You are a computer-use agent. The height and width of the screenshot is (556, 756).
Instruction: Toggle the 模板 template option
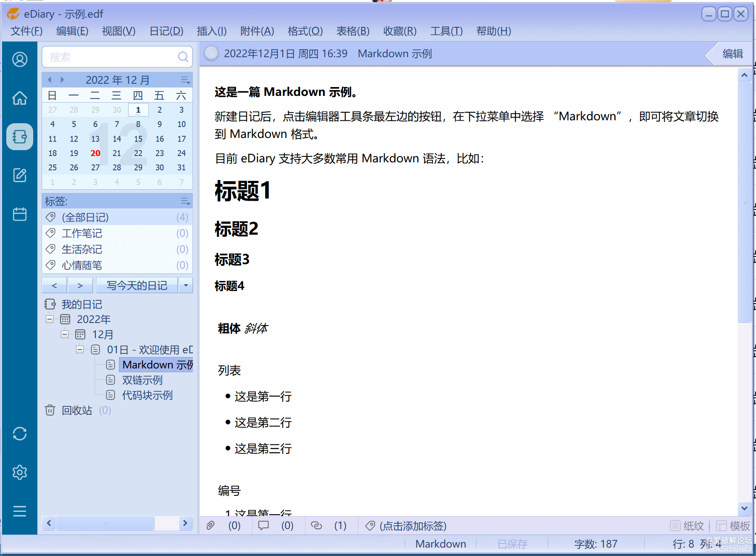pos(733,526)
